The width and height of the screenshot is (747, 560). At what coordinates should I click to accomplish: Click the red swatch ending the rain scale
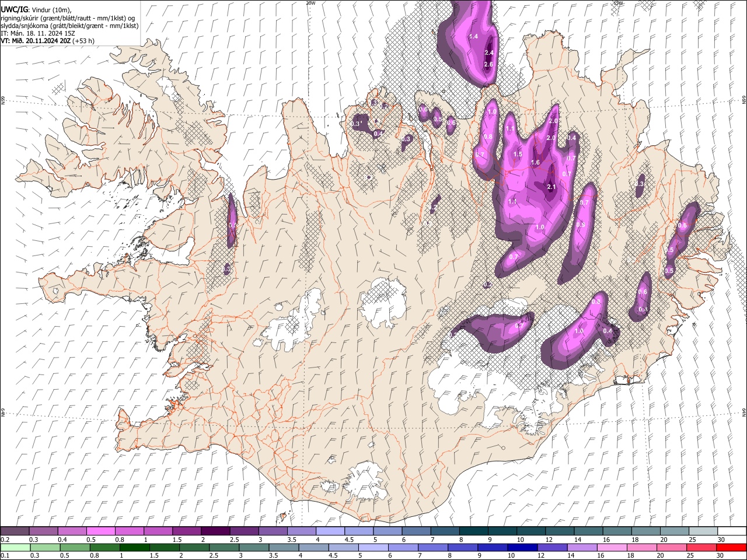click(x=731, y=547)
